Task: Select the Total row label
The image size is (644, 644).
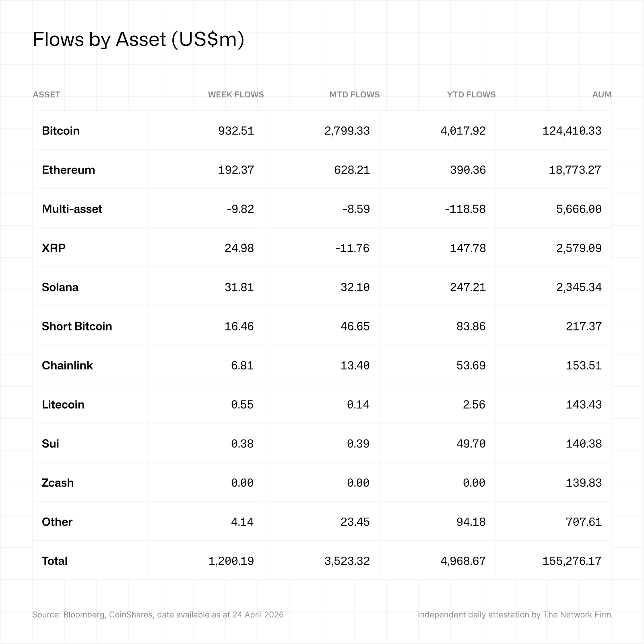Action: click(55, 561)
